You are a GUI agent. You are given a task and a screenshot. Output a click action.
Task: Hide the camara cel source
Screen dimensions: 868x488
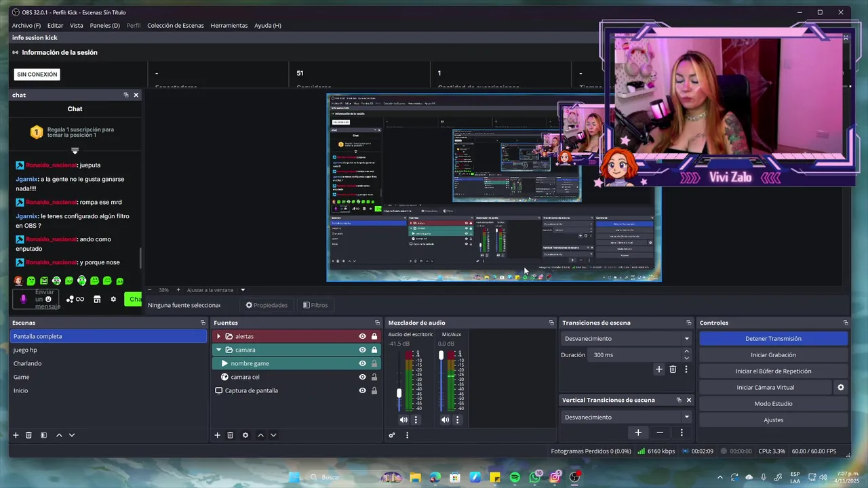(x=362, y=377)
